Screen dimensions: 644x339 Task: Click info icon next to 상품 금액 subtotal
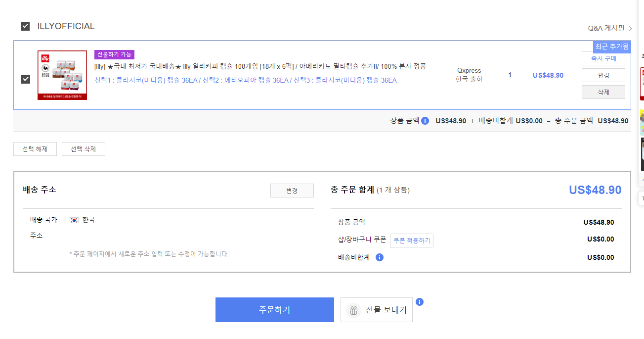click(x=425, y=121)
